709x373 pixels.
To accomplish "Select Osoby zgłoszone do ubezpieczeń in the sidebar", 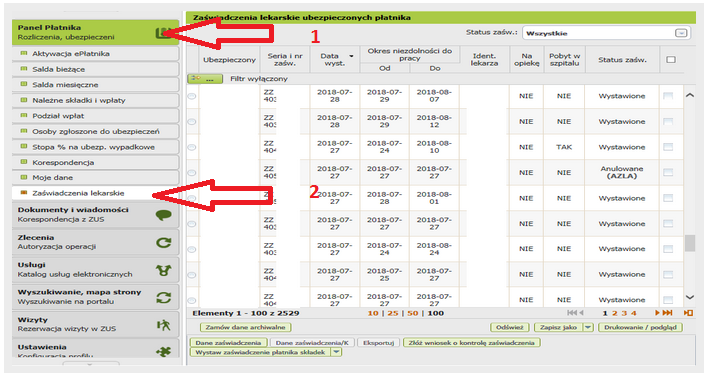I will [x=95, y=132].
